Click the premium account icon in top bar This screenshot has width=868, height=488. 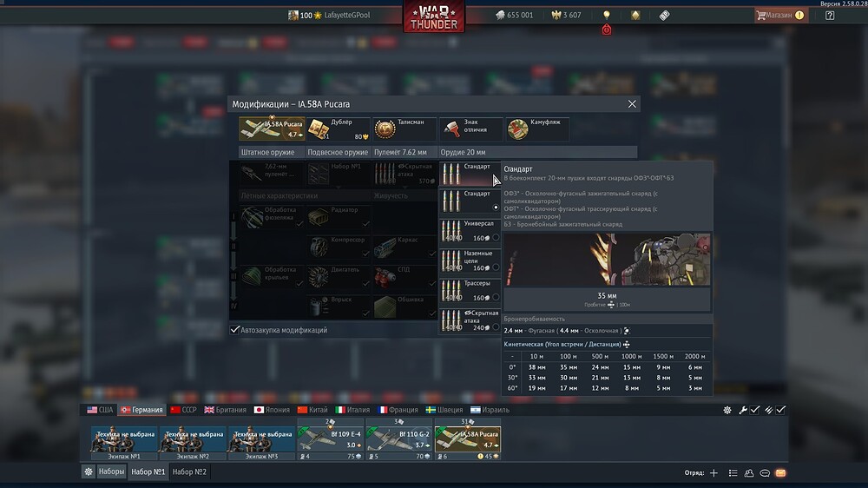tap(635, 15)
